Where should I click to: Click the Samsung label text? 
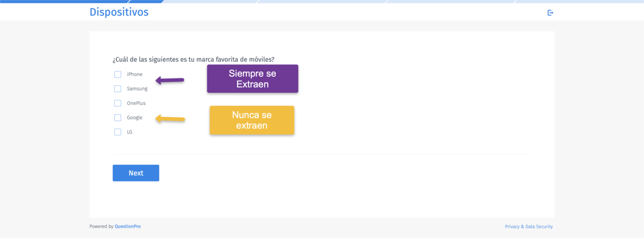(137, 89)
